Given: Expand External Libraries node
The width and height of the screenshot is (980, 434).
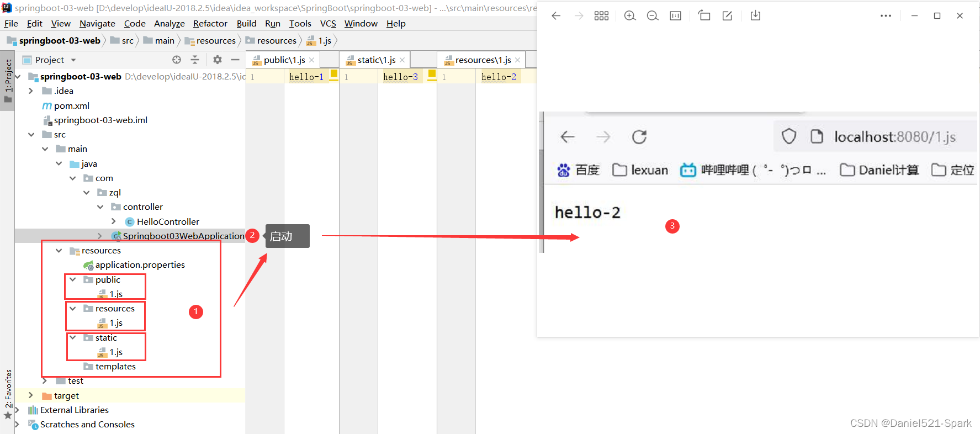Looking at the screenshot, I should [17, 410].
